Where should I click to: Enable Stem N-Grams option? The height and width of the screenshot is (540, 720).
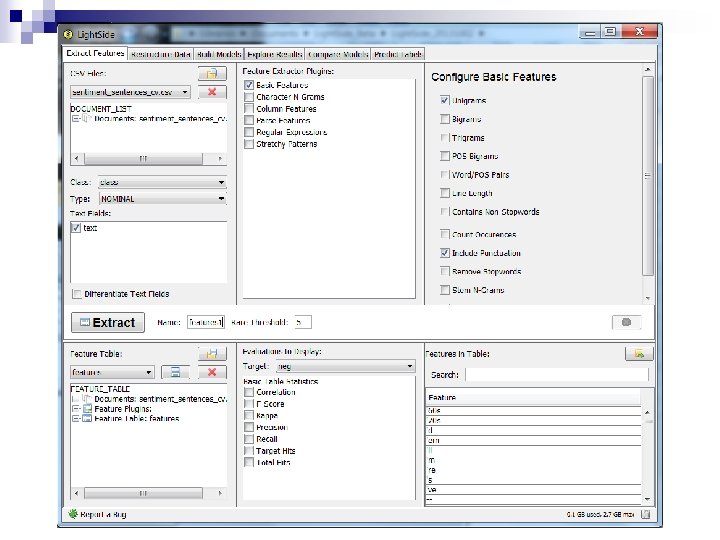pyautogui.click(x=444, y=290)
